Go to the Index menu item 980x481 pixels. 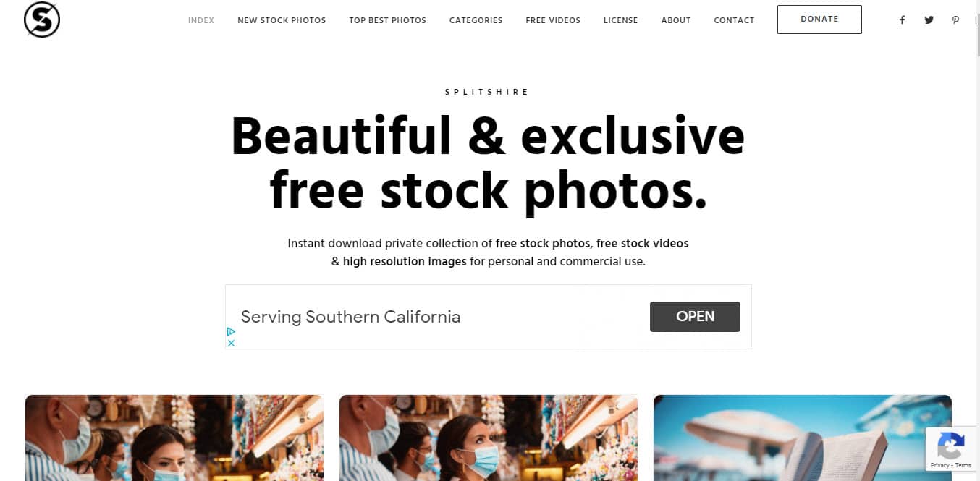coord(201,20)
